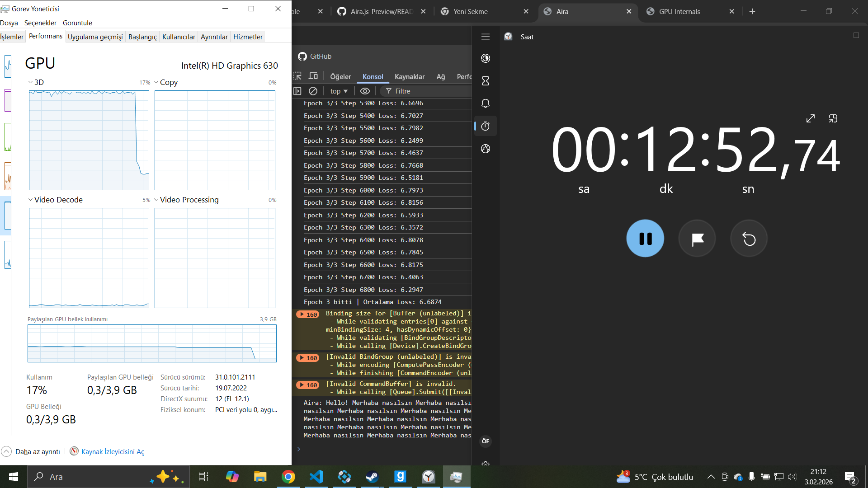Pause the running stopwatch

pyautogui.click(x=645, y=238)
